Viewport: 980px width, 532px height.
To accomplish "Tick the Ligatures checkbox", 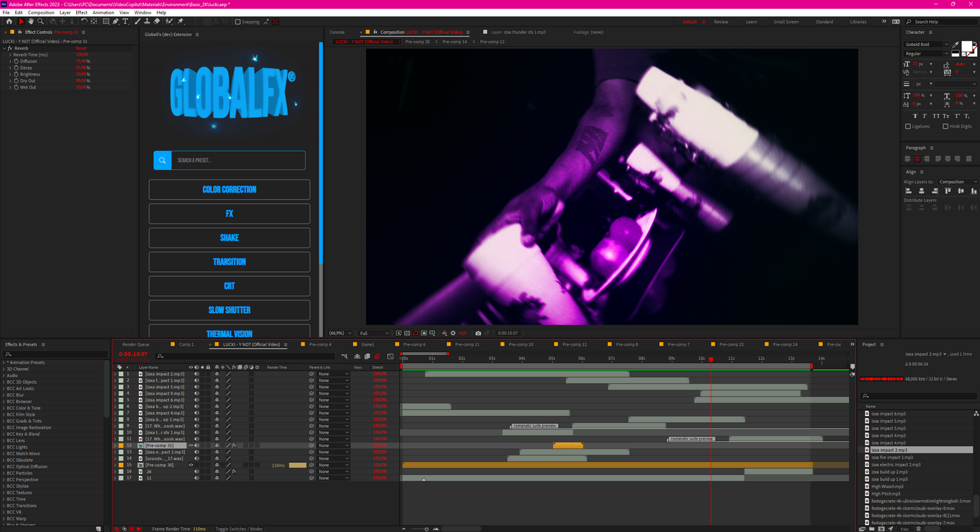I will 908,126.
